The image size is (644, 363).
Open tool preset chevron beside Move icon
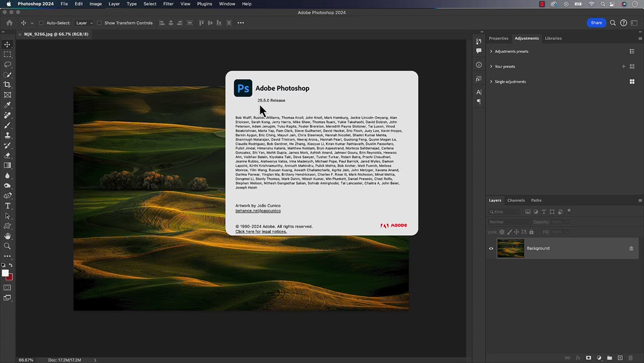coord(32,23)
